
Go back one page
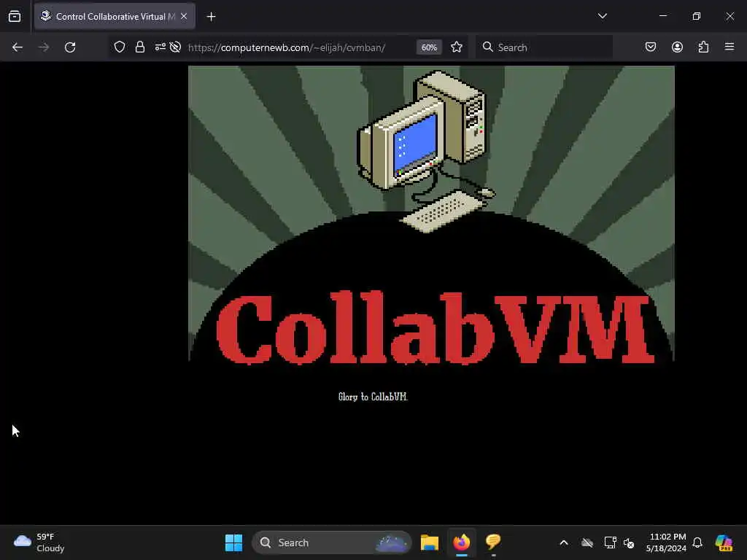(18, 47)
